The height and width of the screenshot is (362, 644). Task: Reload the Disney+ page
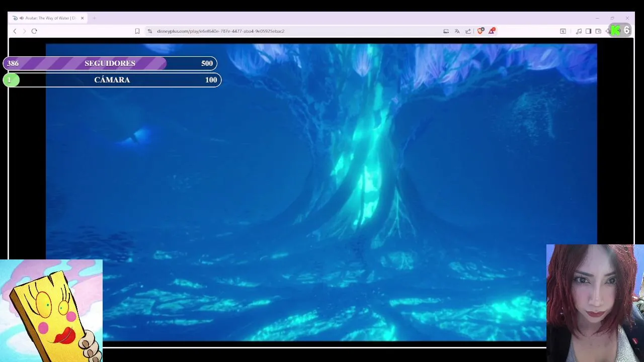click(34, 31)
